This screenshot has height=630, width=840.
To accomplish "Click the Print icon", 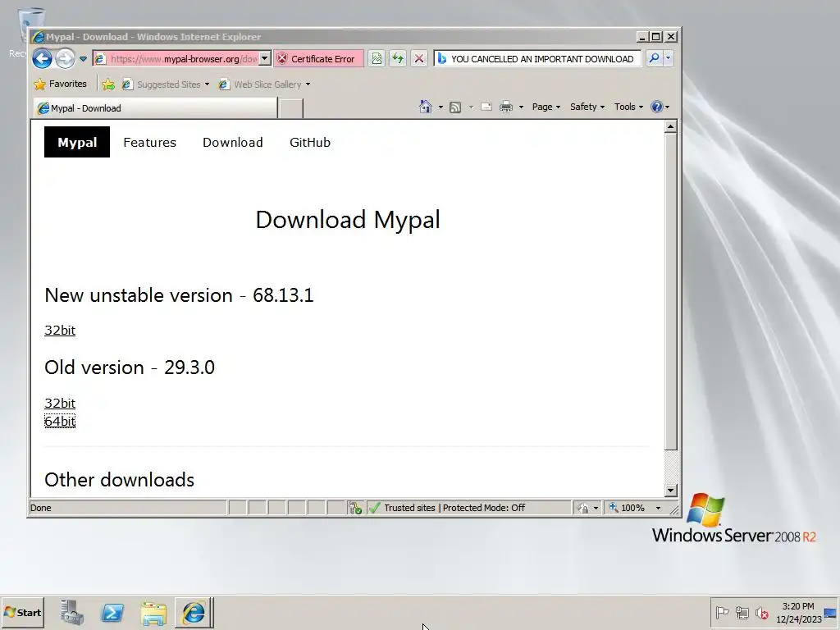I will pyautogui.click(x=505, y=107).
